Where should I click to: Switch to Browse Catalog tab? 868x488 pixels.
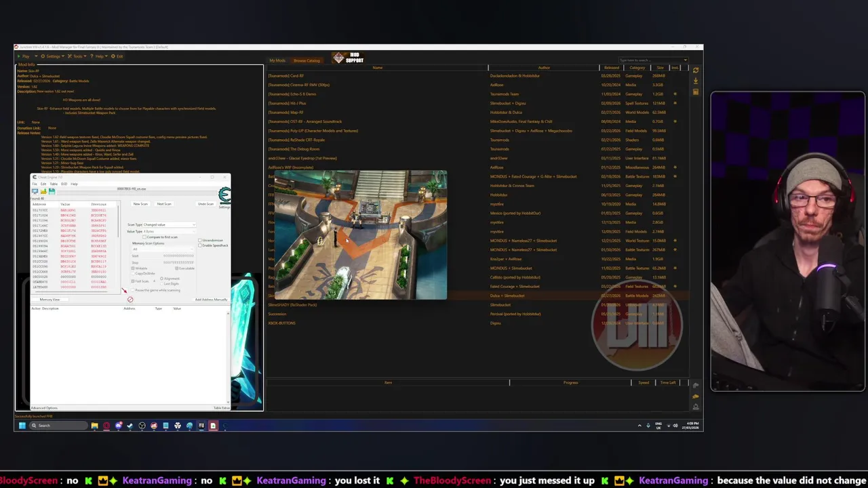click(307, 60)
